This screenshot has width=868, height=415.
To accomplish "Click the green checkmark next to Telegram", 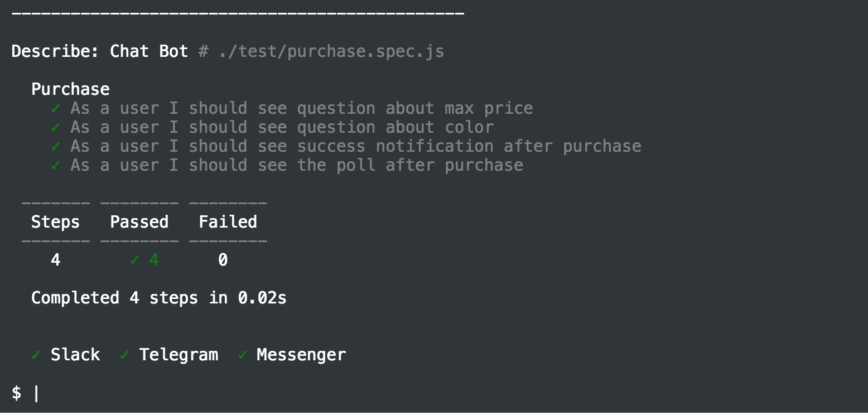I will (125, 355).
